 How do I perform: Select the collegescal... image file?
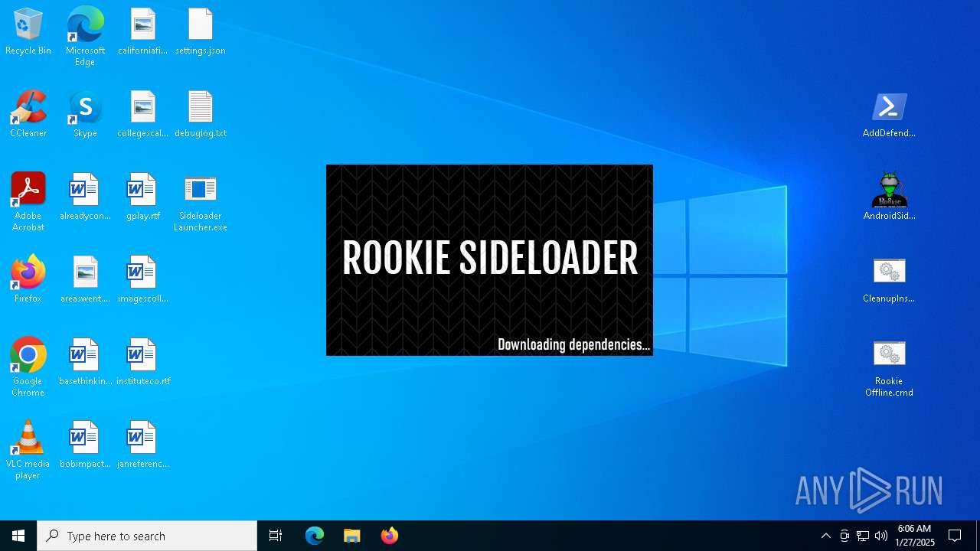(x=142, y=115)
